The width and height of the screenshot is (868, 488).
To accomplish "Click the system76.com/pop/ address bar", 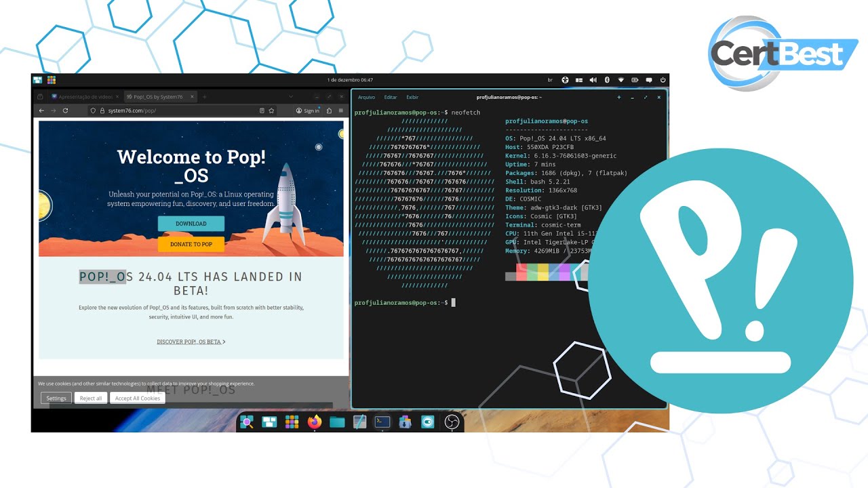I will click(x=183, y=110).
